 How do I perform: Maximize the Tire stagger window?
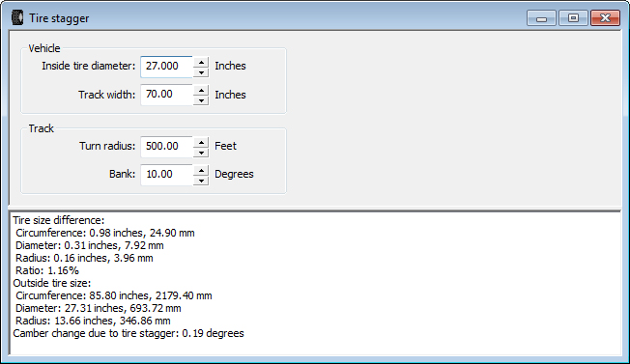(573, 18)
